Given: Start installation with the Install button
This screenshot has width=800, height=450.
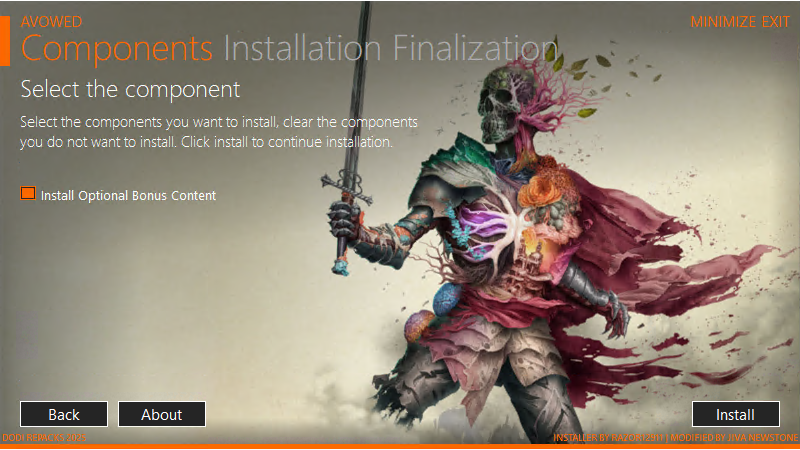Looking at the screenshot, I should pos(736,414).
